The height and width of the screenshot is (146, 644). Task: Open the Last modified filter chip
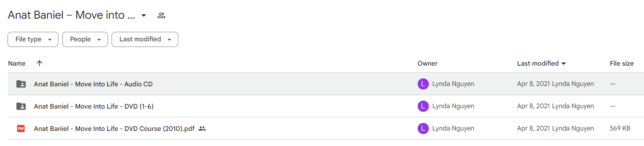click(x=145, y=39)
